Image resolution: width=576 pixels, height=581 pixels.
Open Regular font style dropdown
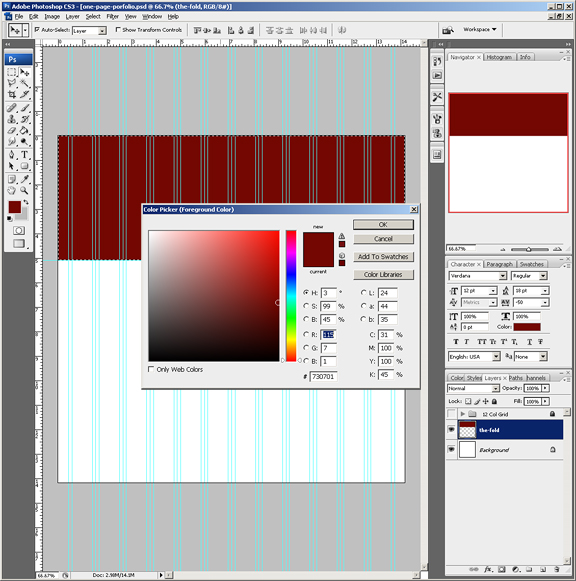(543, 276)
